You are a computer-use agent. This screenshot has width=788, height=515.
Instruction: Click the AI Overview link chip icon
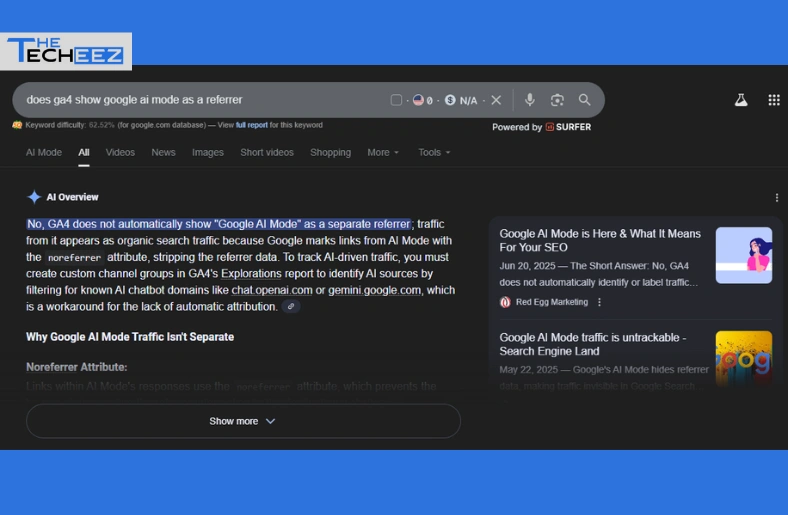[291, 307]
